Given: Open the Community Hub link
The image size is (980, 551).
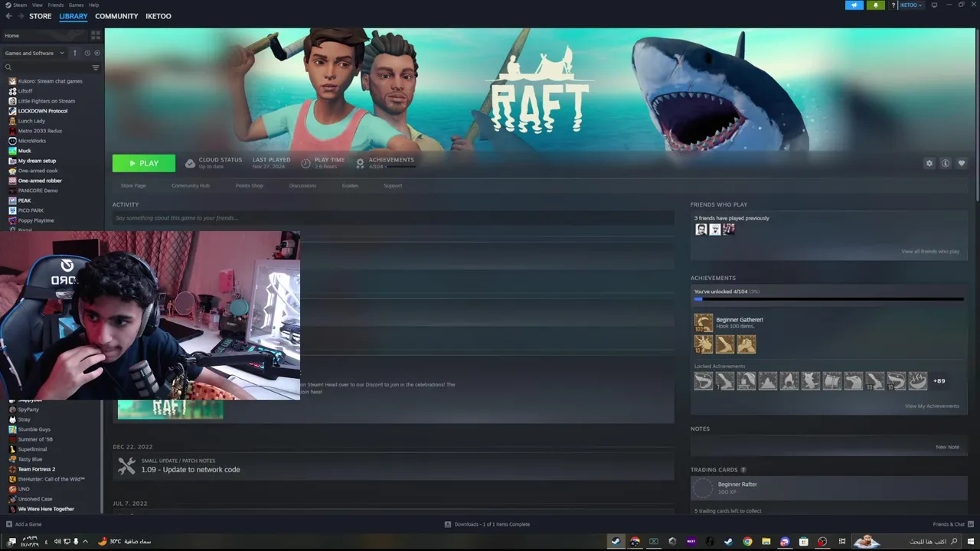Looking at the screenshot, I should click(x=191, y=185).
